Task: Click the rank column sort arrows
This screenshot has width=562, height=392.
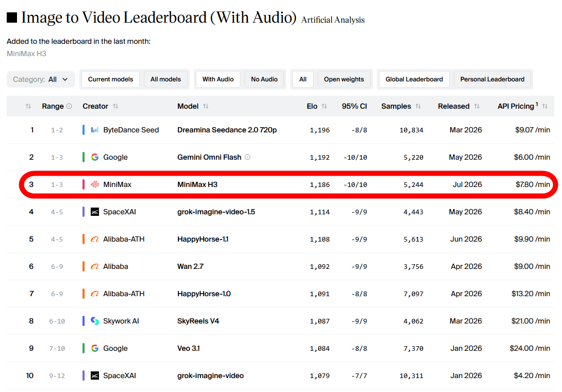Action: pyautogui.click(x=28, y=106)
